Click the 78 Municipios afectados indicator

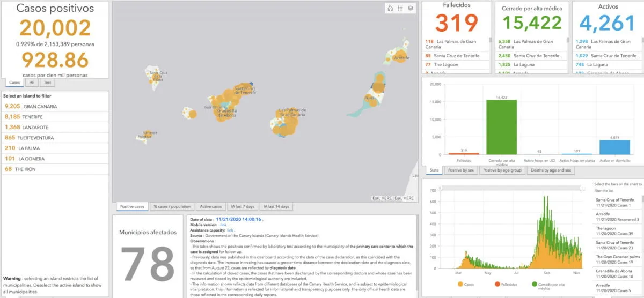point(147,265)
